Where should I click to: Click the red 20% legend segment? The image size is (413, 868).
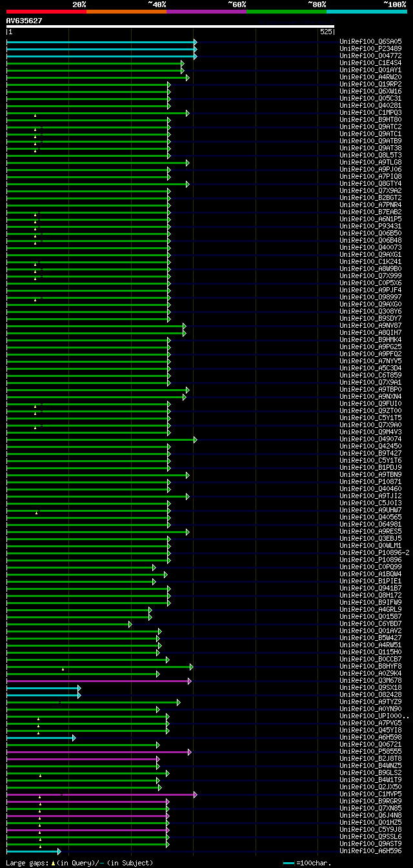pyautogui.click(x=46, y=11)
